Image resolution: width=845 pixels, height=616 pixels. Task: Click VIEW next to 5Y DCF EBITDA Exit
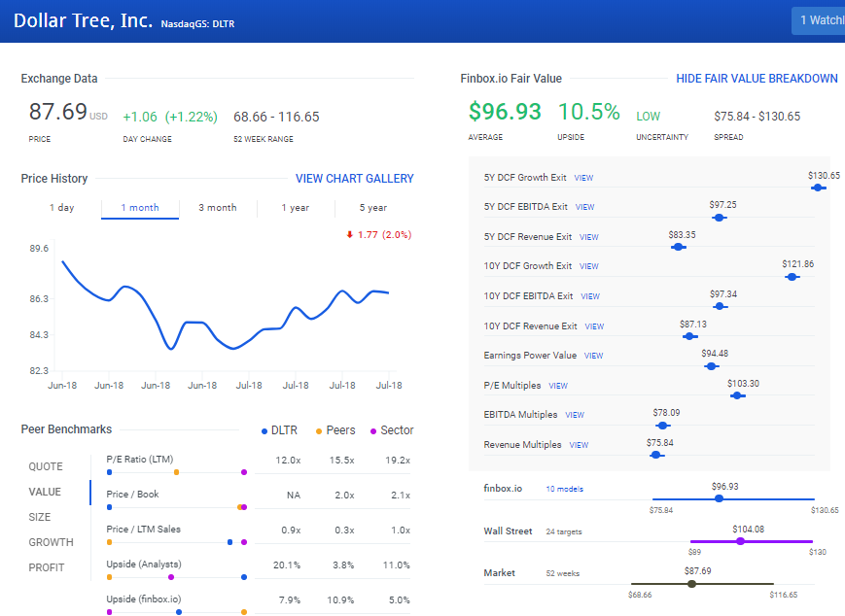click(x=584, y=207)
